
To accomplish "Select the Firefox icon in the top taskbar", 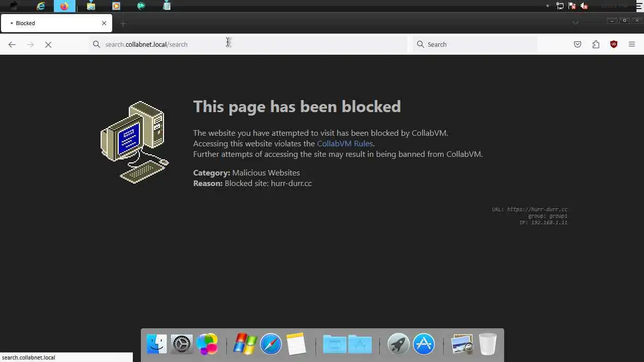I will coord(64,6).
